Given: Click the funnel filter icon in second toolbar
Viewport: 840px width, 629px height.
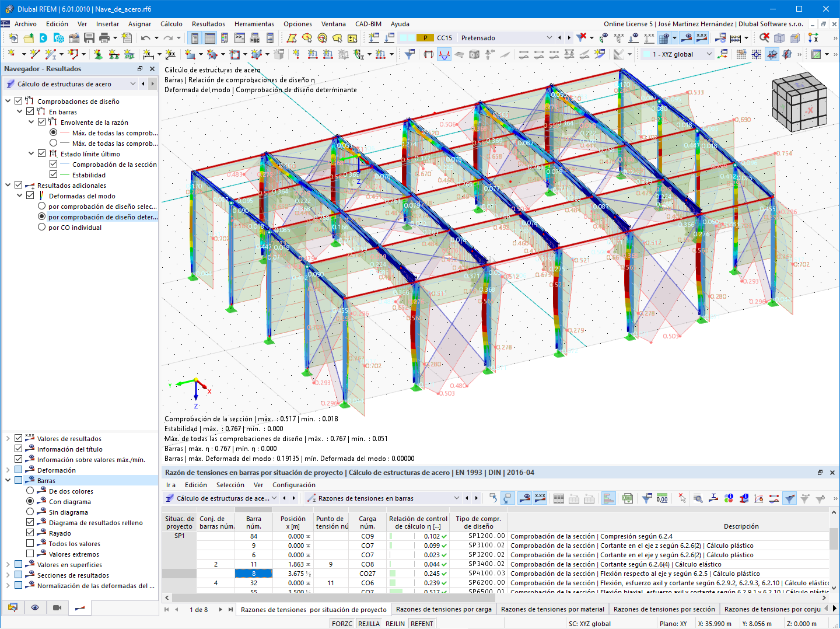Looking at the screenshot, I should click(x=410, y=54).
